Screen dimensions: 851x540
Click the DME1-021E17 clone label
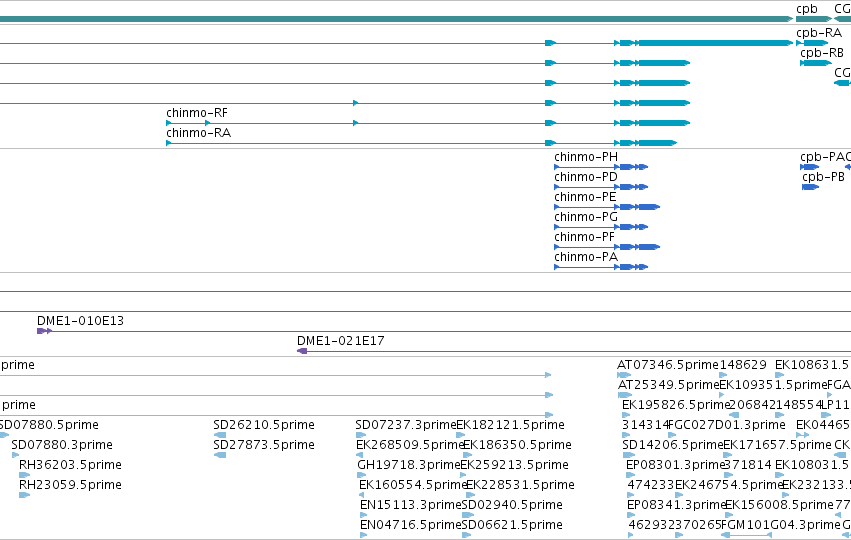point(340,341)
